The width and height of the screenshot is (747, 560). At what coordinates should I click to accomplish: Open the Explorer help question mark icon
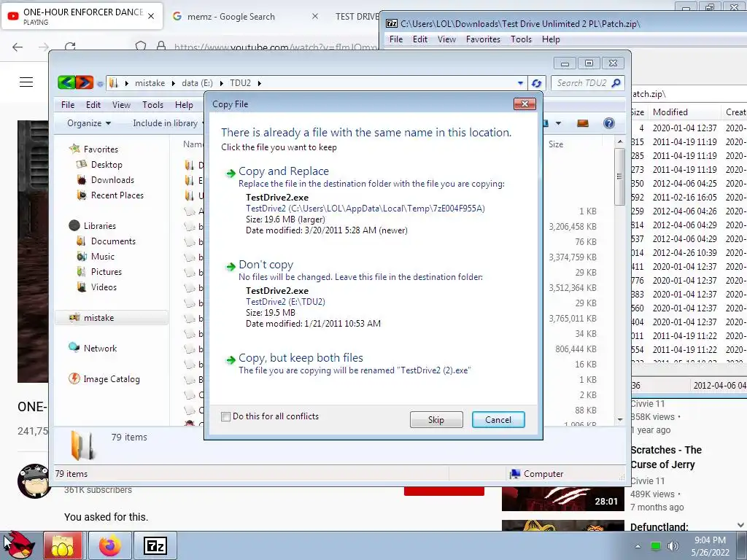coord(608,123)
